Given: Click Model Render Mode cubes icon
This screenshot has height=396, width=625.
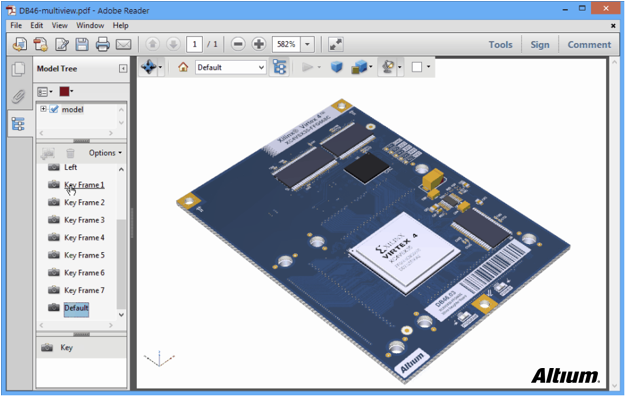Looking at the screenshot, I should pyautogui.click(x=359, y=67).
